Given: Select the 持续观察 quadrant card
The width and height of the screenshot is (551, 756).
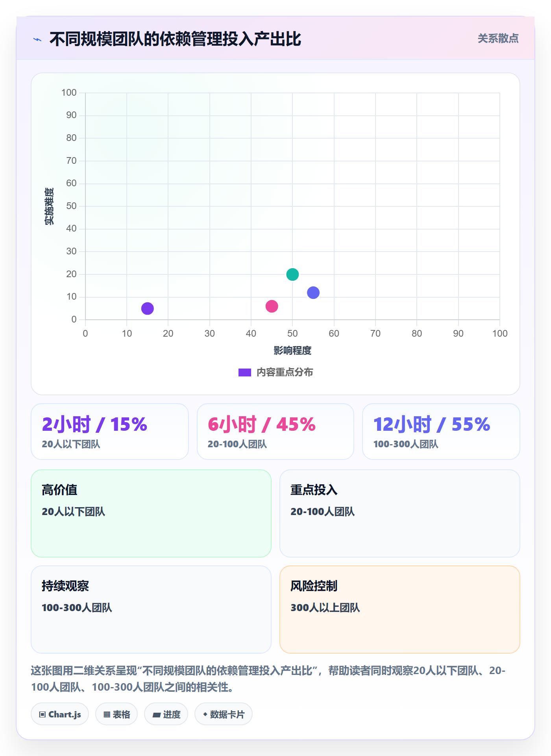Looking at the screenshot, I should pyautogui.click(x=151, y=610).
